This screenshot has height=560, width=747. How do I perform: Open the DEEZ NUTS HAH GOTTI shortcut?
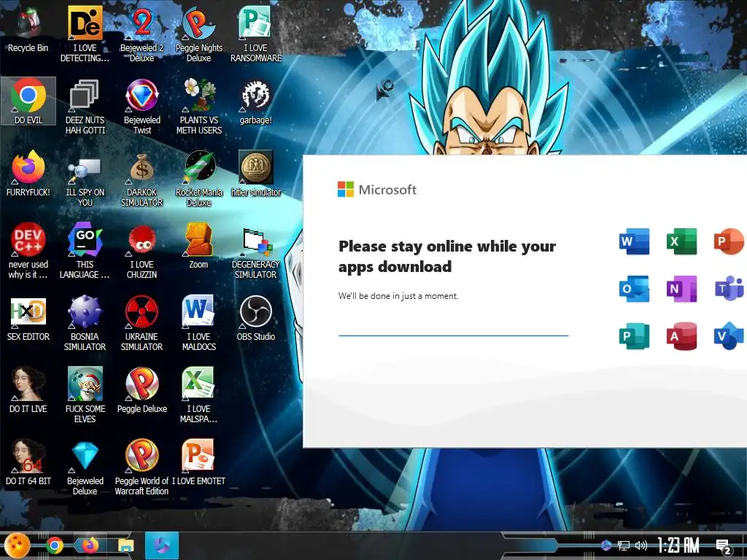point(85,106)
